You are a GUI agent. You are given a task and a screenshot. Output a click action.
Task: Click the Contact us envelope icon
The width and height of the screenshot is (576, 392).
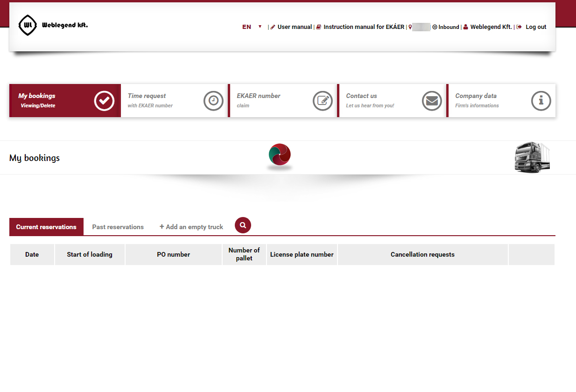[432, 101]
